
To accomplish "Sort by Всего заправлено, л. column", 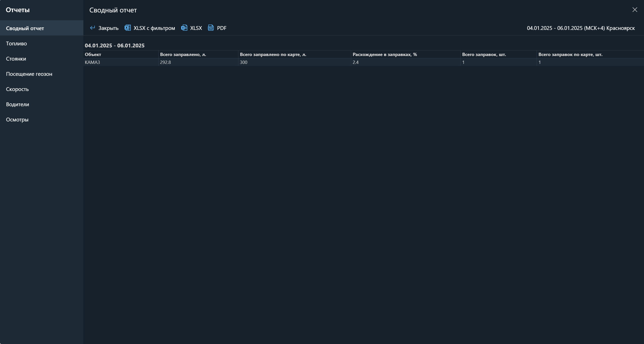I will point(183,55).
